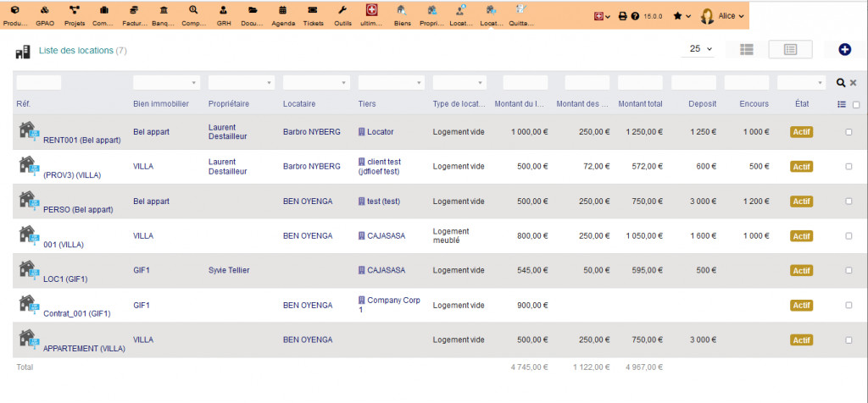Run search with magnifying glass icon
This screenshot has width=868, height=403.
click(x=840, y=83)
